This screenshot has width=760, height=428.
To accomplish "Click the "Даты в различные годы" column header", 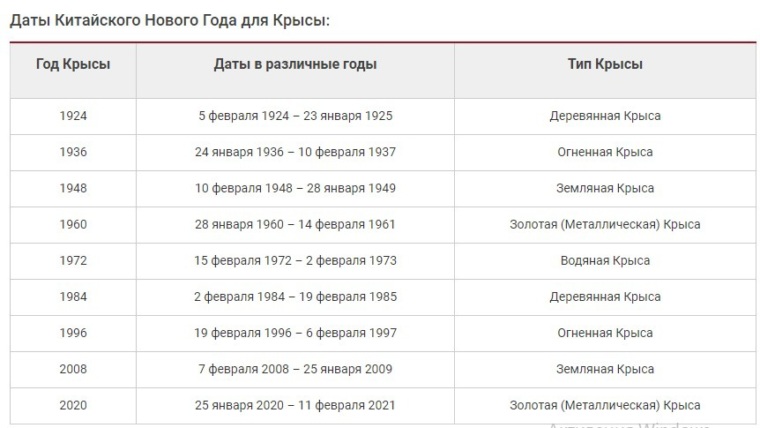I will point(295,64).
